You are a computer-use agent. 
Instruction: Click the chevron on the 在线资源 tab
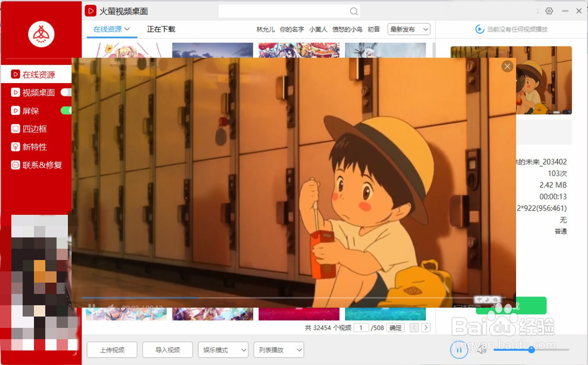[127, 29]
